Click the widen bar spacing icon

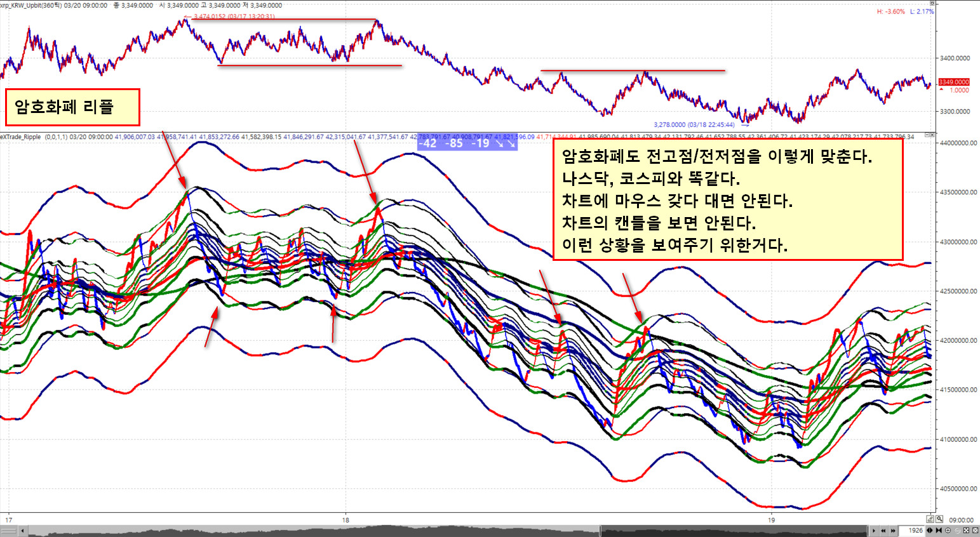pyautogui.click(x=930, y=531)
